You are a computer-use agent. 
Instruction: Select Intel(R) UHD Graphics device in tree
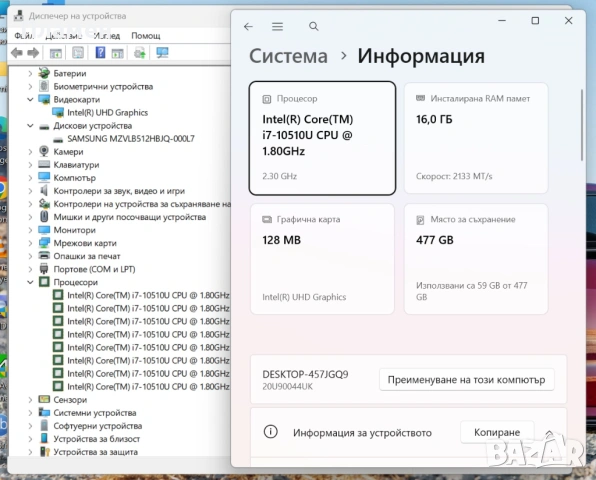point(108,112)
